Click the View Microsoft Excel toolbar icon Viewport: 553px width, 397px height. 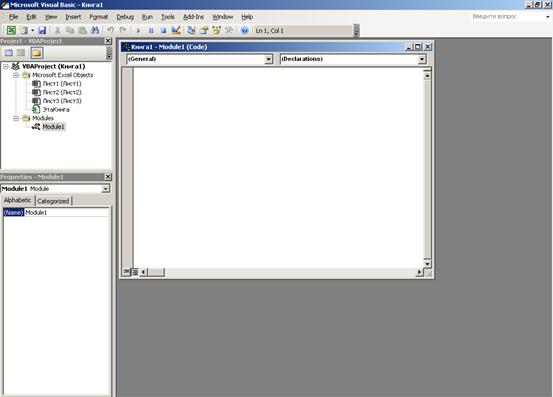[11, 30]
